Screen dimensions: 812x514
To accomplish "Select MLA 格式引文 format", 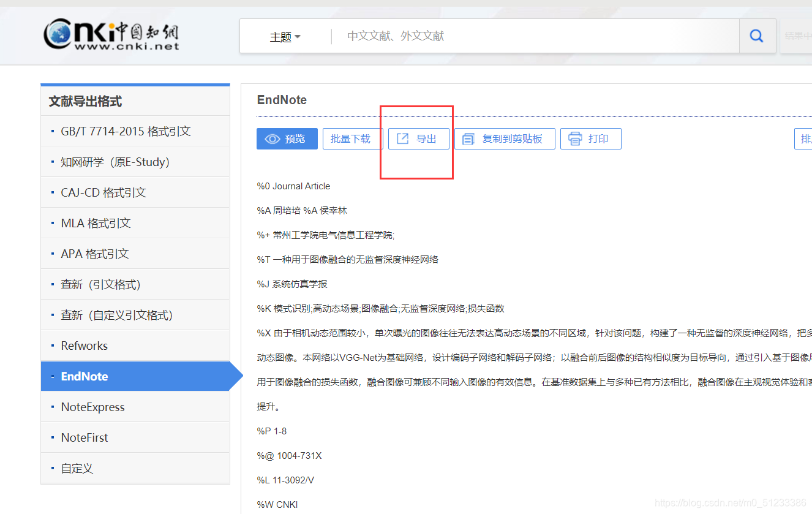I will [135, 223].
